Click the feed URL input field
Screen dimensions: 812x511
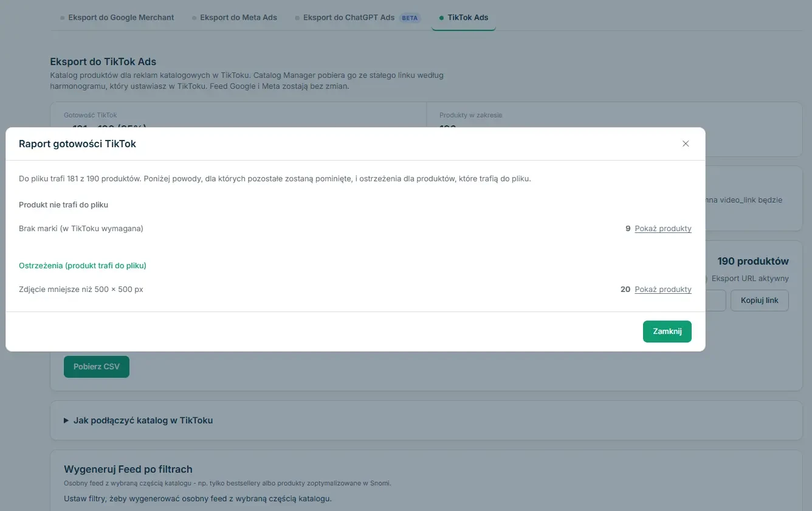[x=715, y=301]
